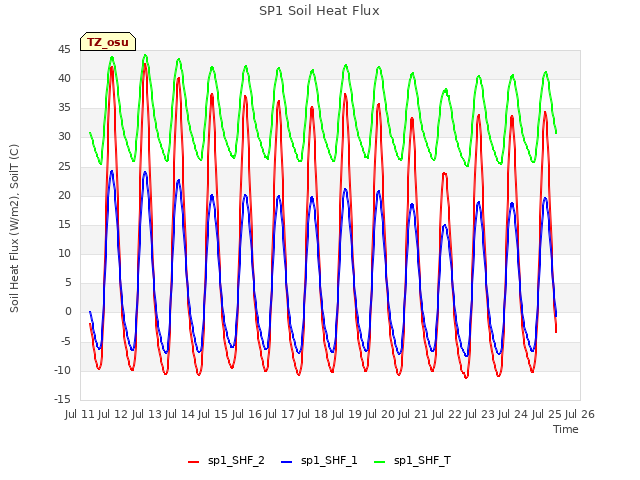
Task: Click the Jul 23 x-axis tick label
Action: pos(480,414)
